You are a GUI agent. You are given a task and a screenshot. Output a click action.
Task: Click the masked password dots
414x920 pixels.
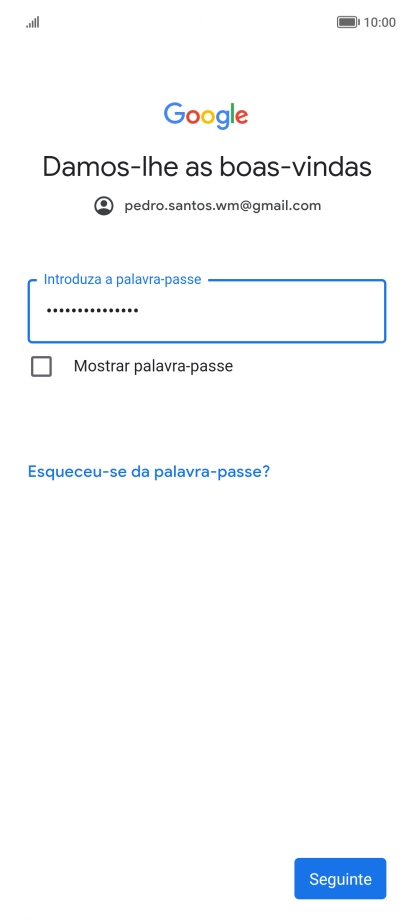(x=92, y=310)
